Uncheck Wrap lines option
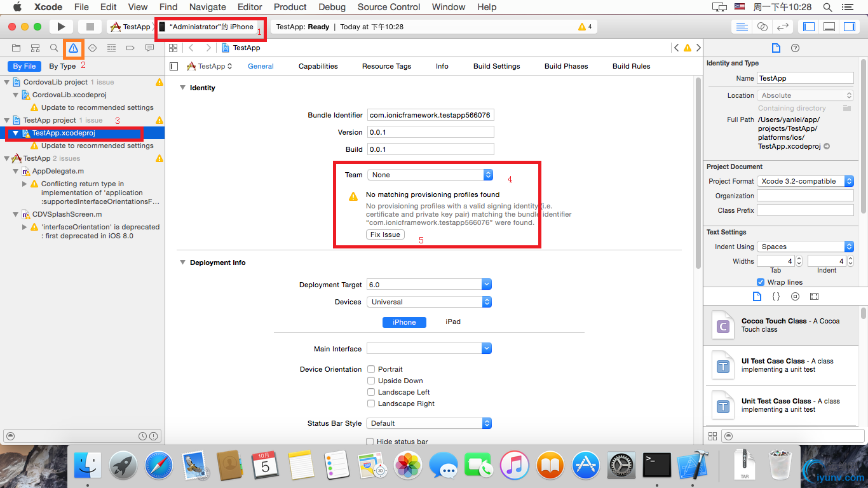The width and height of the screenshot is (868, 488). pyautogui.click(x=761, y=282)
